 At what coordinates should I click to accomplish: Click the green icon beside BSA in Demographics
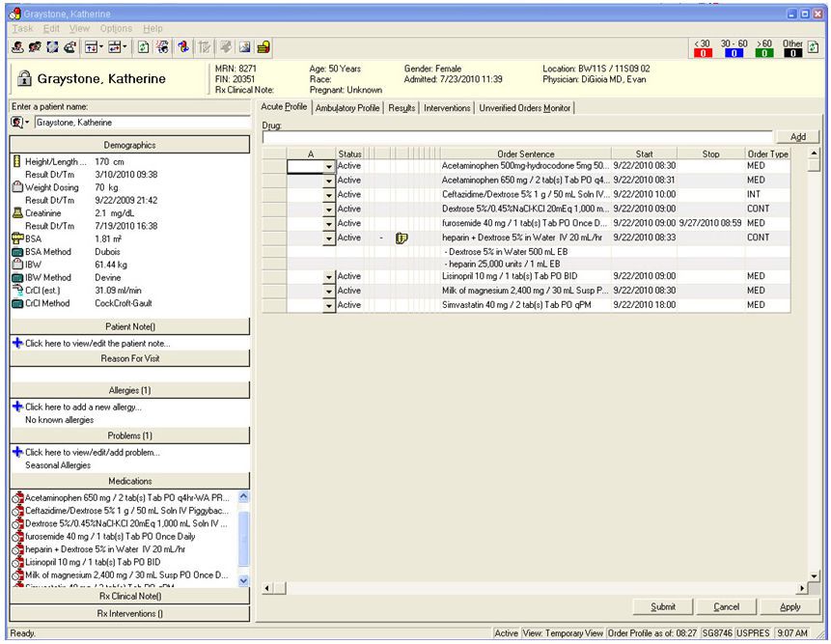tap(15, 252)
